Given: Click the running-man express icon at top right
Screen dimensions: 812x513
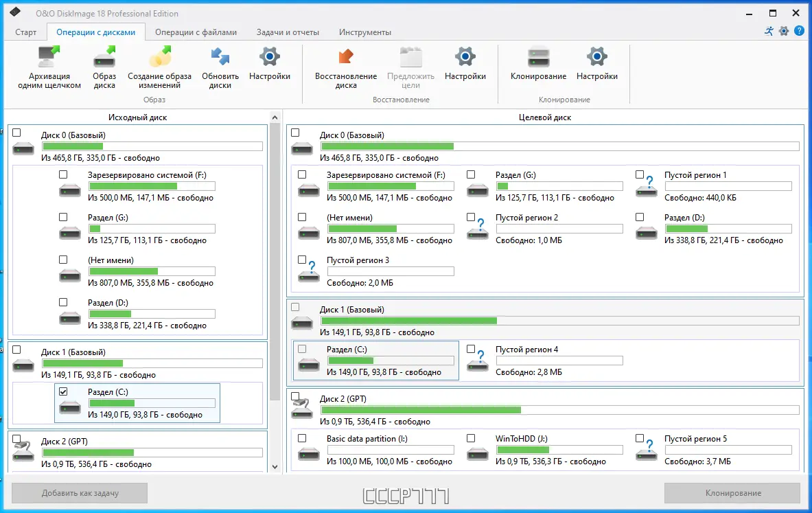Looking at the screenshot, I should tap(769, 31).
